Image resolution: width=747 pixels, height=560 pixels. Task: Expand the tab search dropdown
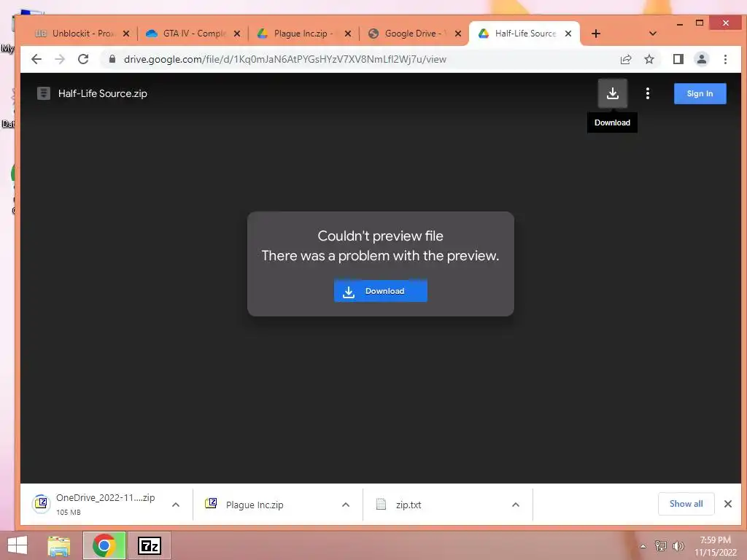click(653, 34)
